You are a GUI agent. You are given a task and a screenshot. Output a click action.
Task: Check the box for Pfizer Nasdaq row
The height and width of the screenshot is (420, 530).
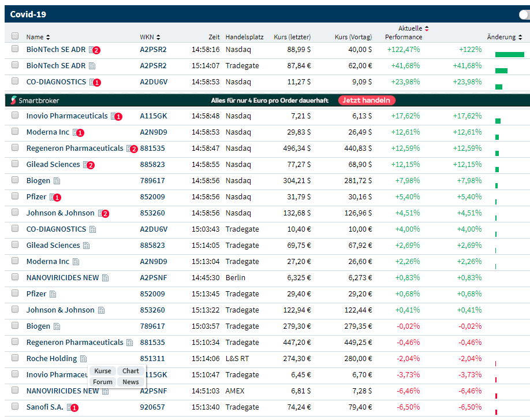click(15, 197)
